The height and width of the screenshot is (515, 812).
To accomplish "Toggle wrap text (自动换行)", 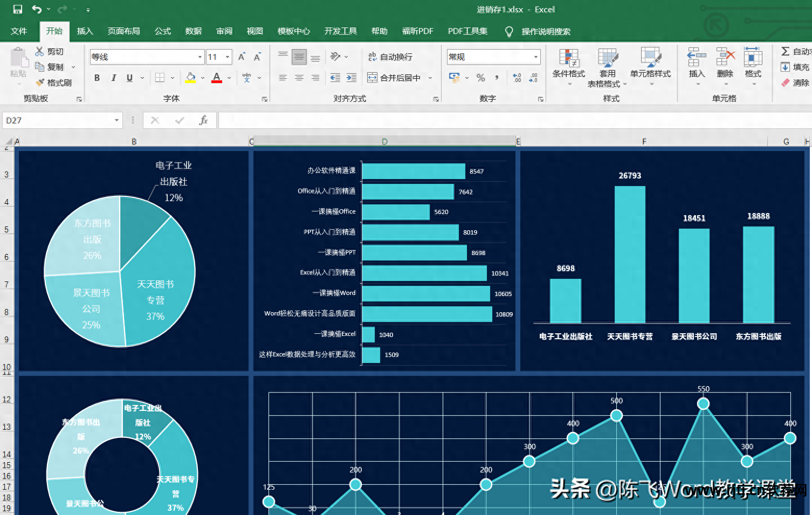I will tap(390, 57).
